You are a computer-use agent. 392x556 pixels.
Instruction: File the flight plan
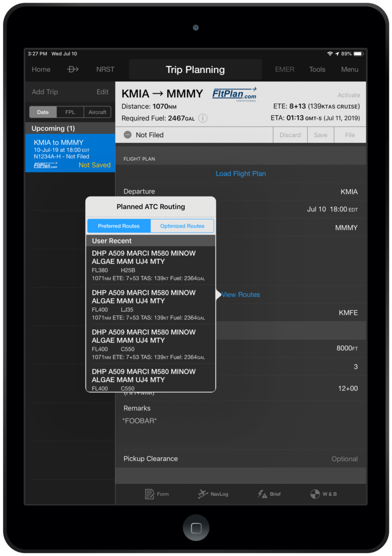coord(350,135)
